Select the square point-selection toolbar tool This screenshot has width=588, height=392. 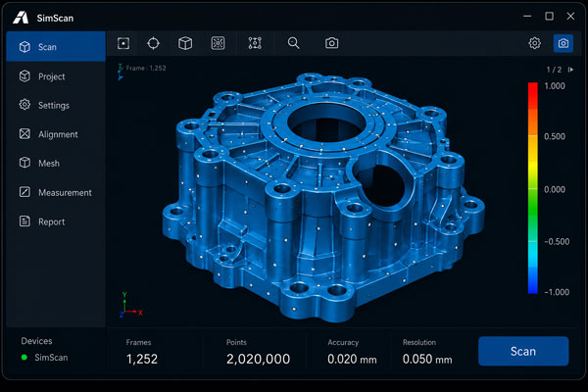click(123, 43)
